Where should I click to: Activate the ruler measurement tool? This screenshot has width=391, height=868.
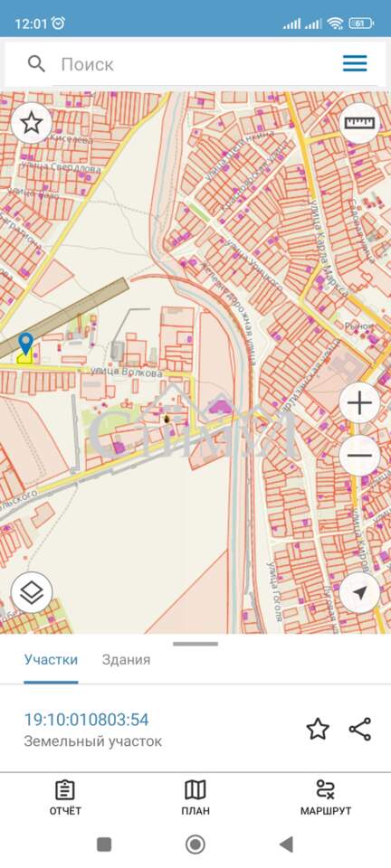(x=359, y=123)
